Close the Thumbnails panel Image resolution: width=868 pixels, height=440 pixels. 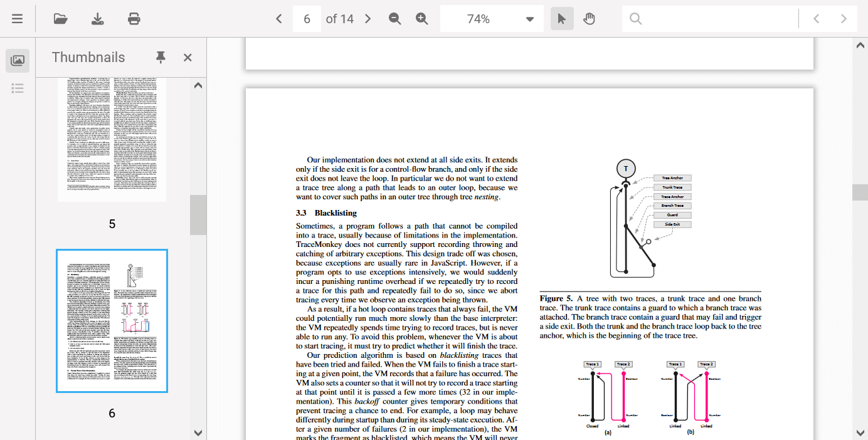(x=188, y=58)
